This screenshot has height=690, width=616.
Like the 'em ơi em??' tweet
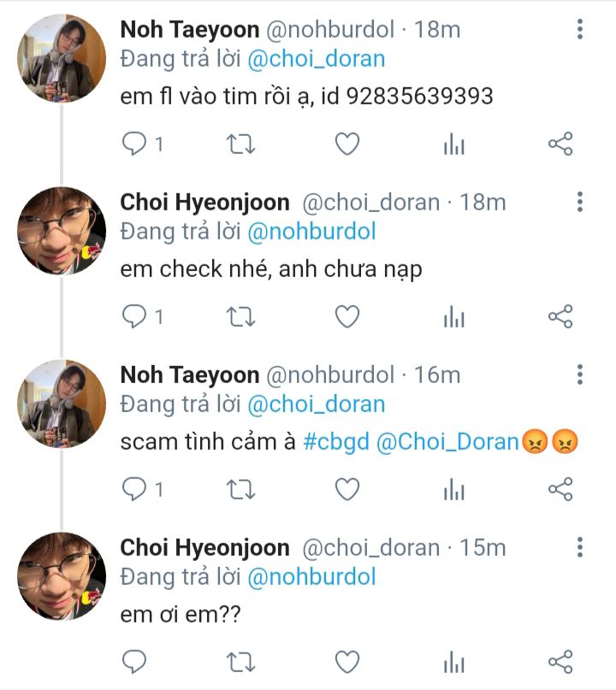pyautogui.click(x=346, y=662)
